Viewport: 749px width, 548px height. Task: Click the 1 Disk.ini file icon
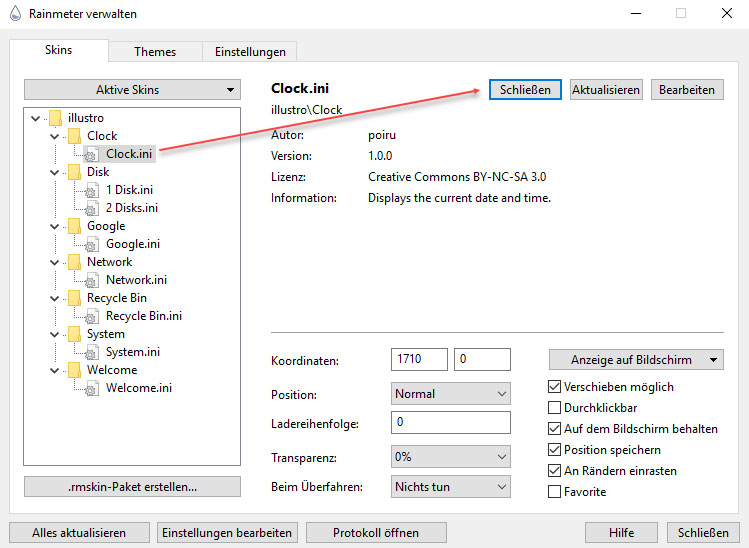pos(92,190)
